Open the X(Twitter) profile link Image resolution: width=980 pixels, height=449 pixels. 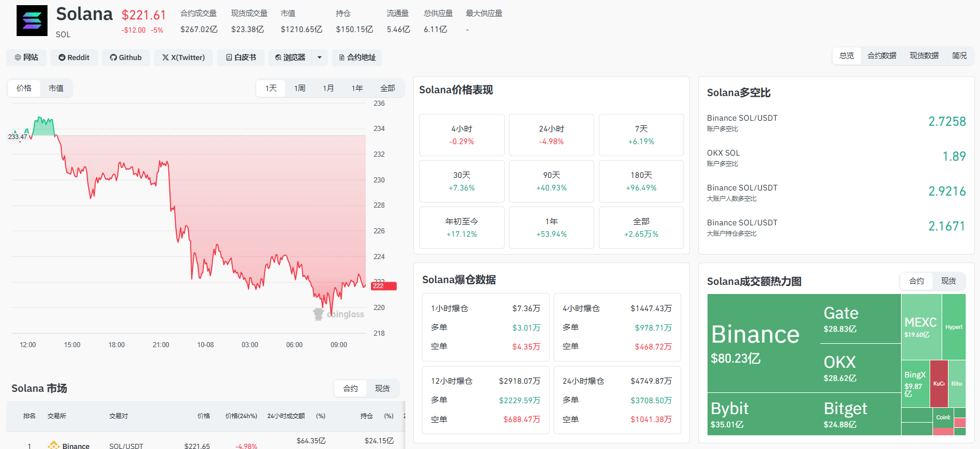click(x=183, y=57)
